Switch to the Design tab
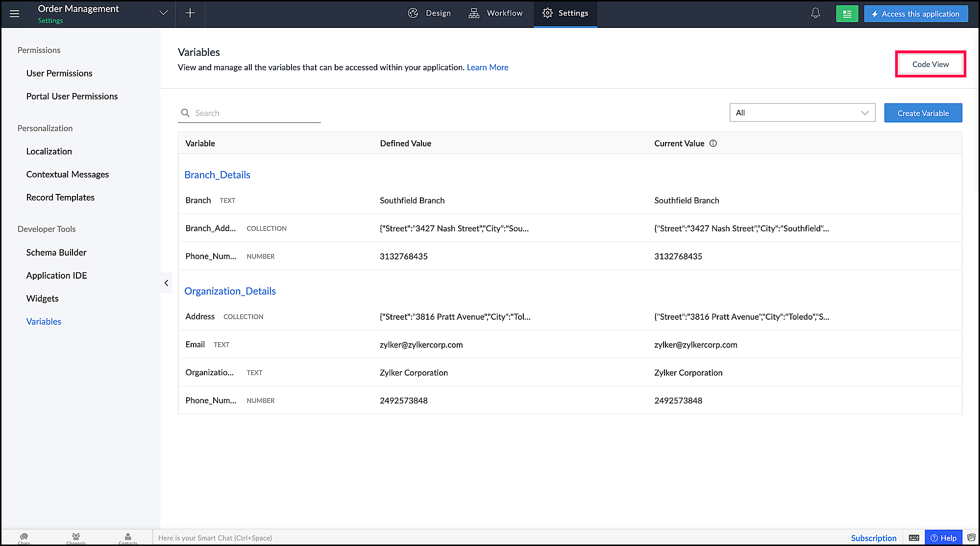Image resolution: width=980 pixels, height=546 pixels. [429, 13]
